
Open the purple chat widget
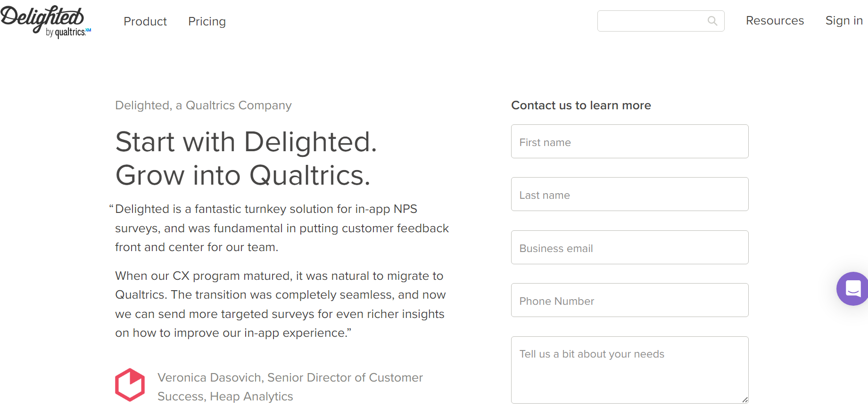pyautogui.click(x=852, y=288)
